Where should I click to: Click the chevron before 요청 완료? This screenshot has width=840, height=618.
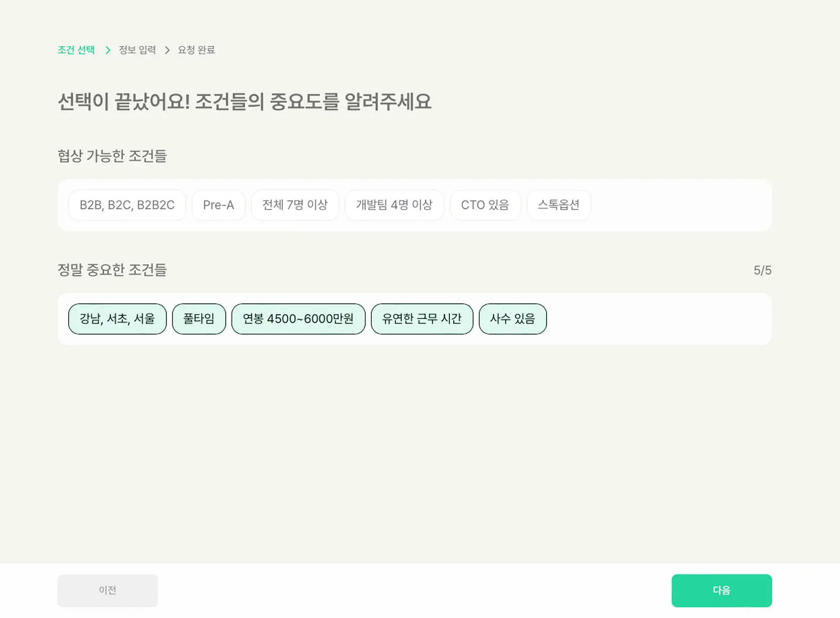click(167, 50)
